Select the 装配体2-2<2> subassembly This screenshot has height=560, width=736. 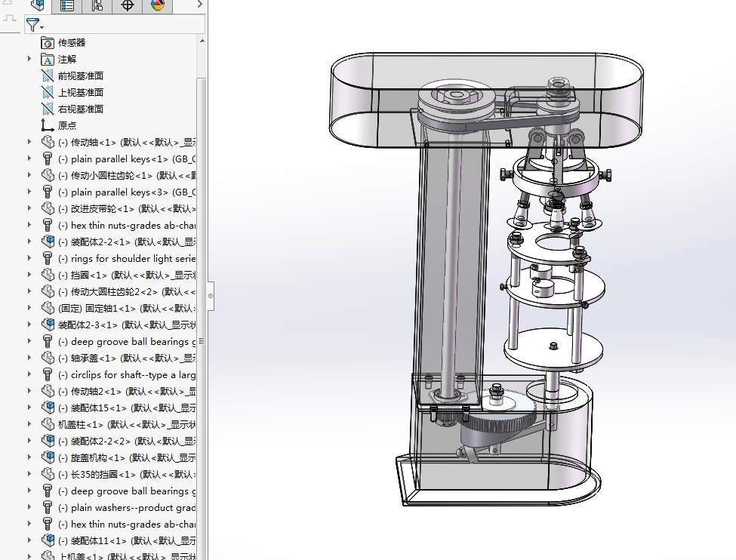126,442
